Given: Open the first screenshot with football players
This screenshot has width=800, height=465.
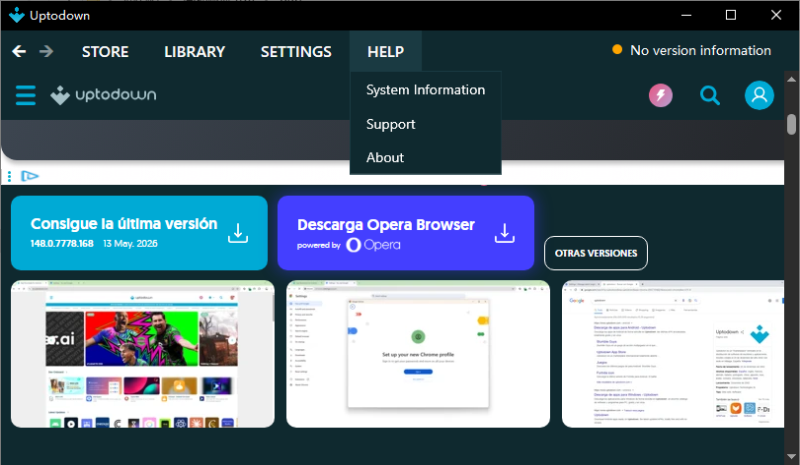Looking at the screenshot, I should 143,354.
